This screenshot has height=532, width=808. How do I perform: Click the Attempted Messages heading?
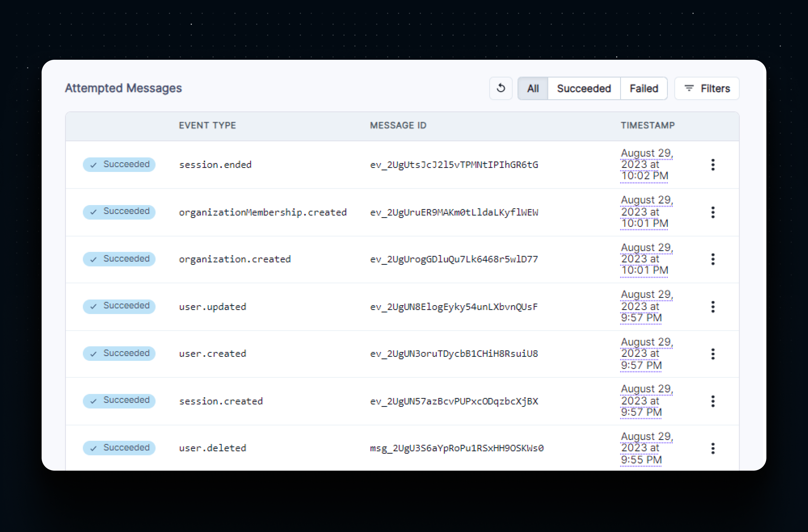[124, 88]
